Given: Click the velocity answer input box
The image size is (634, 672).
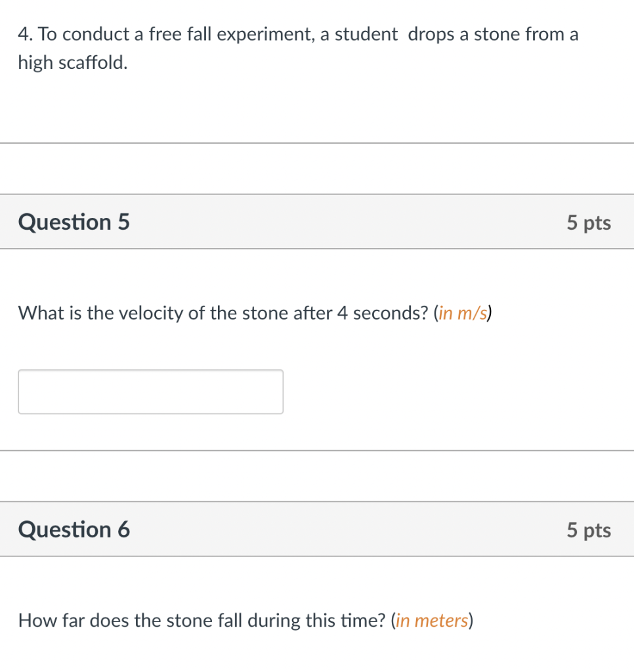Looking at the screenshot, I should (x=150, y=392).
